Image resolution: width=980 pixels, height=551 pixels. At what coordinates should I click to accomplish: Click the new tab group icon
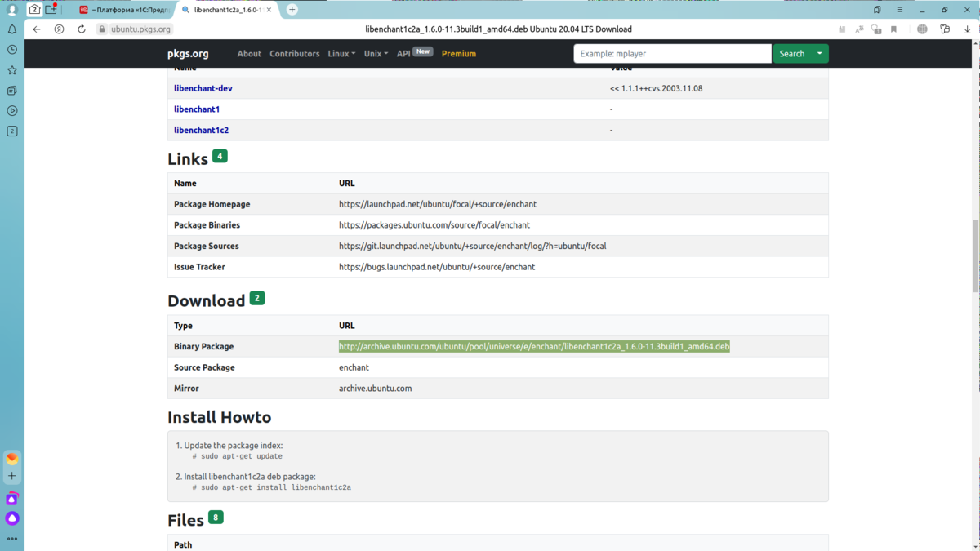[51, 10]
